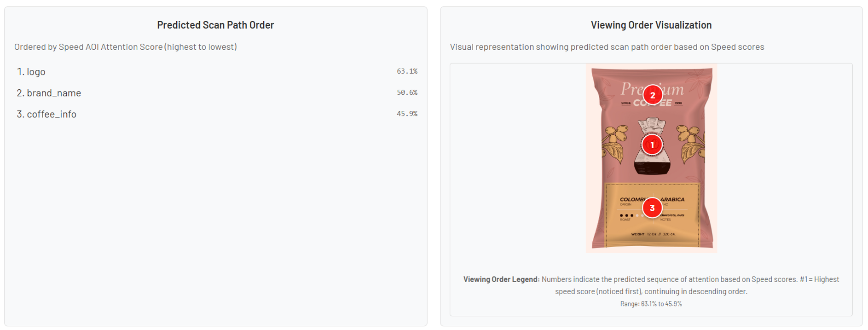Click the red marker number 2
Image resolution: width=868 pixels, height=330 pixels.
coord(653,95)
